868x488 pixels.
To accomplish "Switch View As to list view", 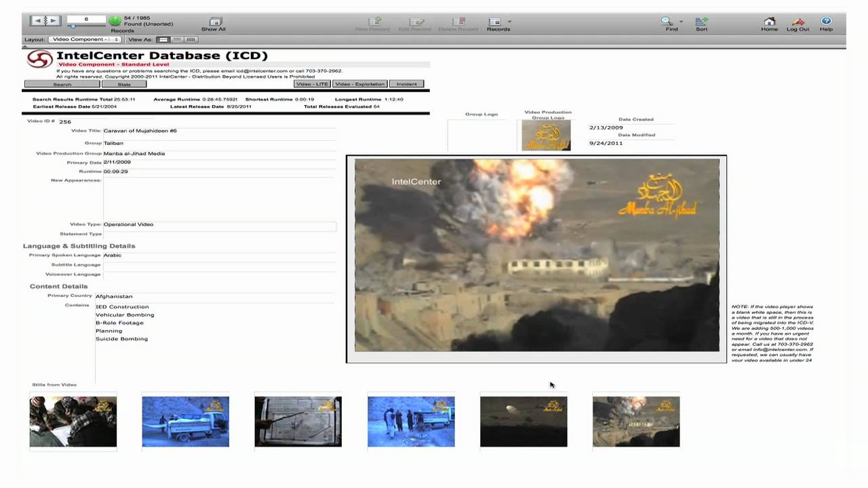I will (177, 39).
